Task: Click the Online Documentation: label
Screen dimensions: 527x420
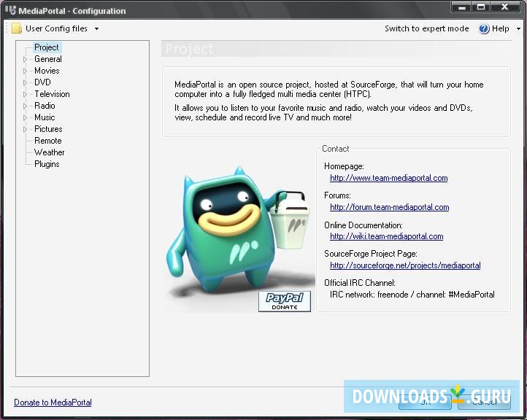Action: [363, 225]
